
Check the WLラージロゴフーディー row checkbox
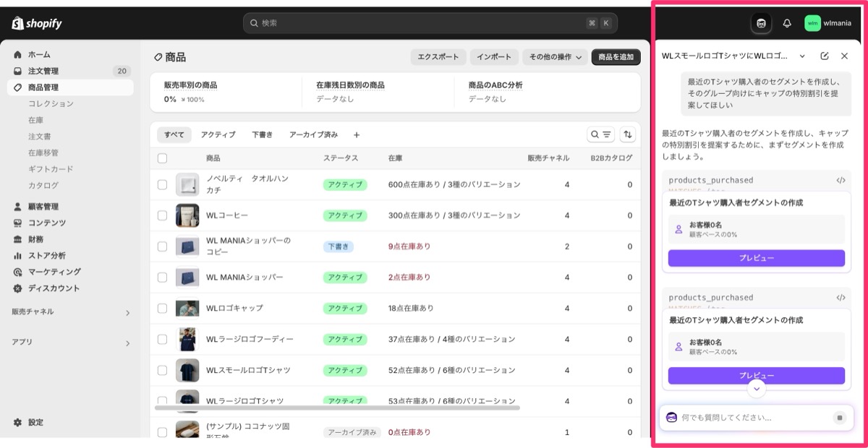[x=162, y=340]
